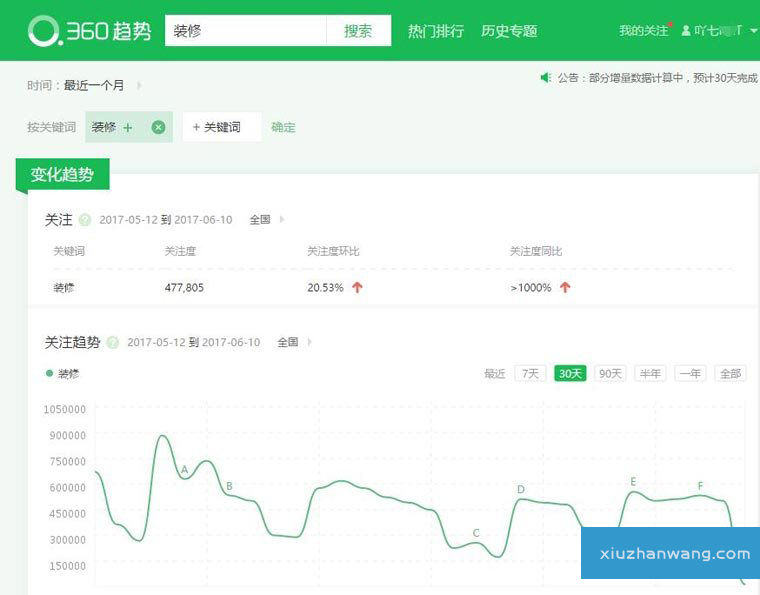This screenshot has height=595, width=760.
Task: Open the user account dropdown arrow
Action: (x=753, y=31)
